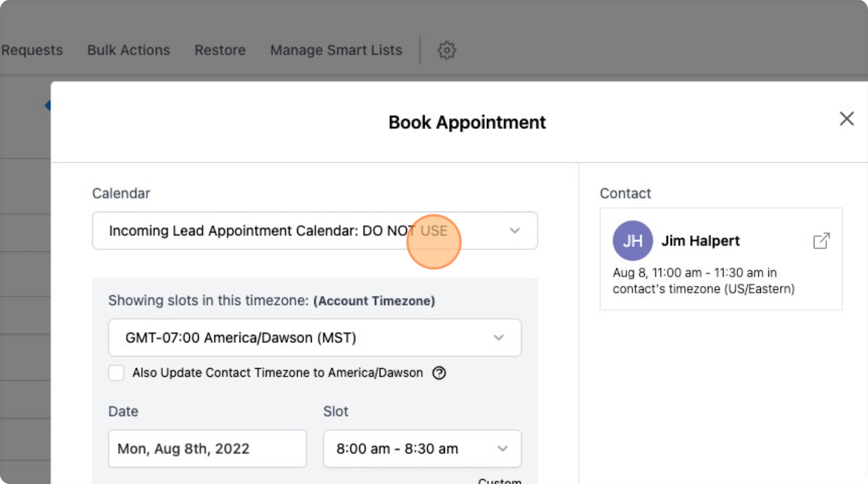Click the timezone field chevron arrow
Image resolution: width=868 pixels, height=484 pixels.
[498, 338]
